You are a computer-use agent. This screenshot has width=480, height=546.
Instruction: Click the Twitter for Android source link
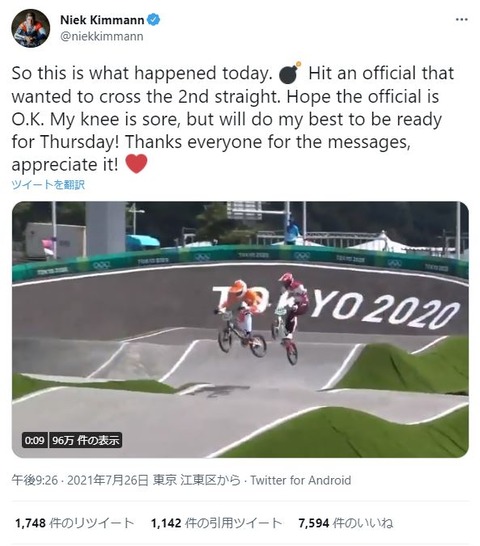click(301, 481)
